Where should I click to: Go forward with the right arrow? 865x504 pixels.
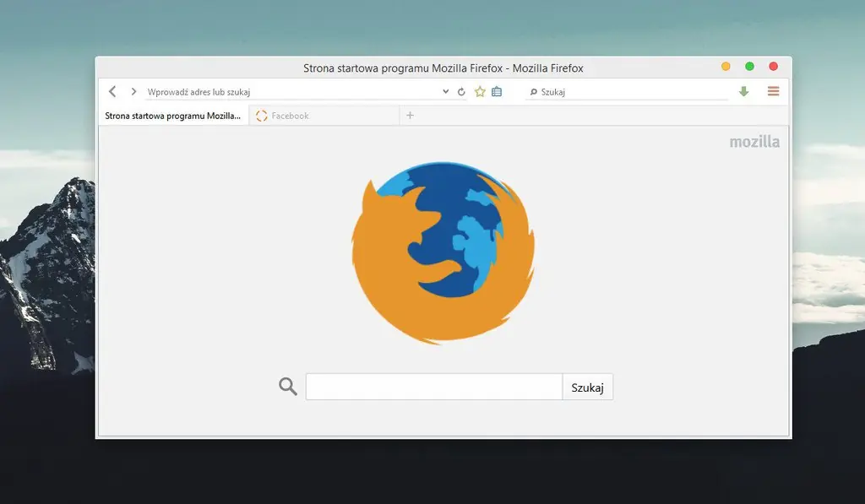(x=133, y=91)
